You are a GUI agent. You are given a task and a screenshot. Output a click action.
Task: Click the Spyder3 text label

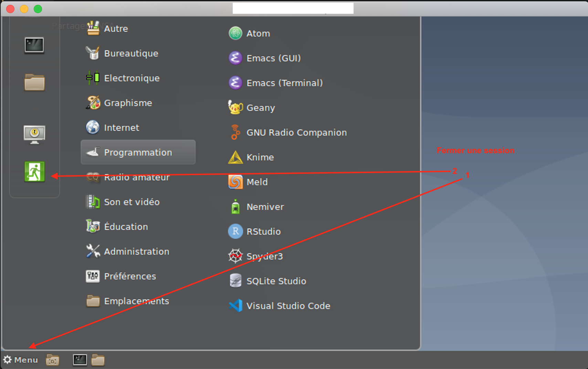point(265,257)
